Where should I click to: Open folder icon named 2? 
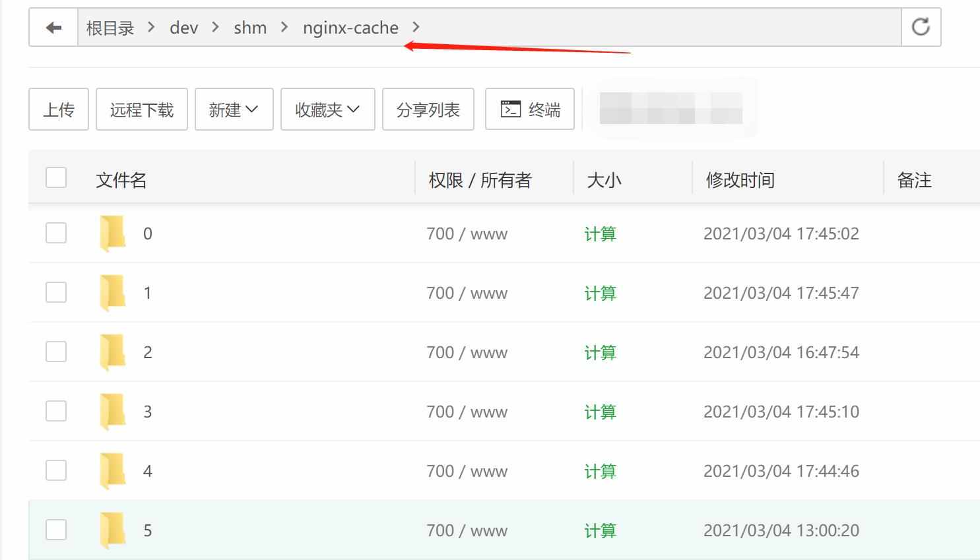113,352
